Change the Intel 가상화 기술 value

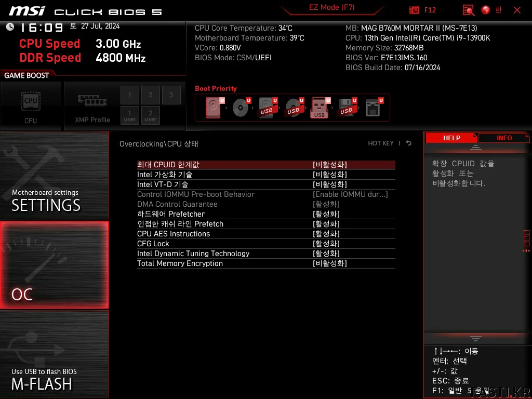tap(330, 175)
